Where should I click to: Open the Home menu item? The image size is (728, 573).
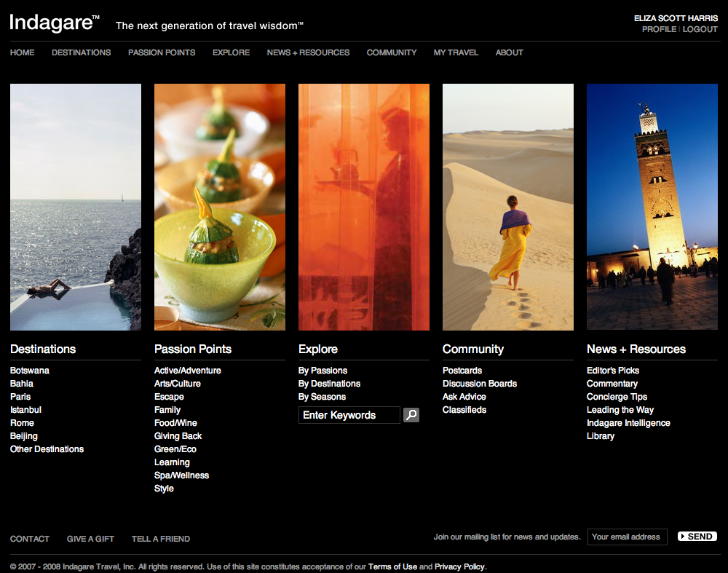pyautogui.click(x=23, y=52)
